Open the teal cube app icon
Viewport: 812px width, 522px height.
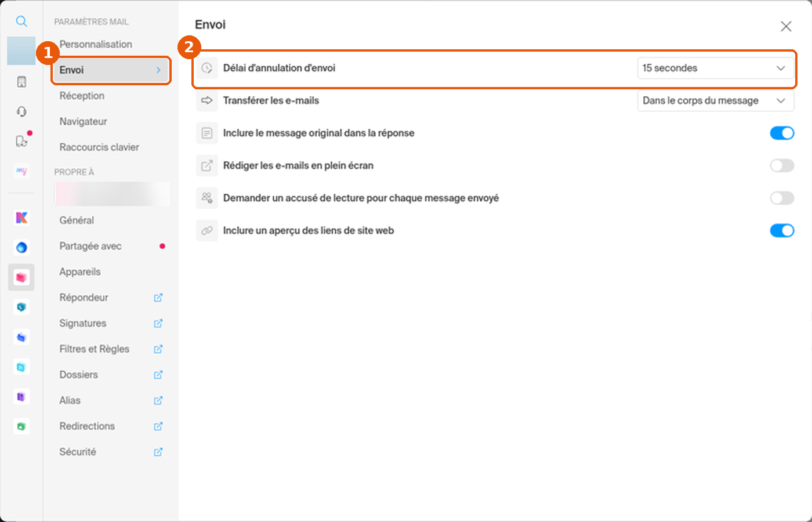pyautogui.click(x=21, y=307)
